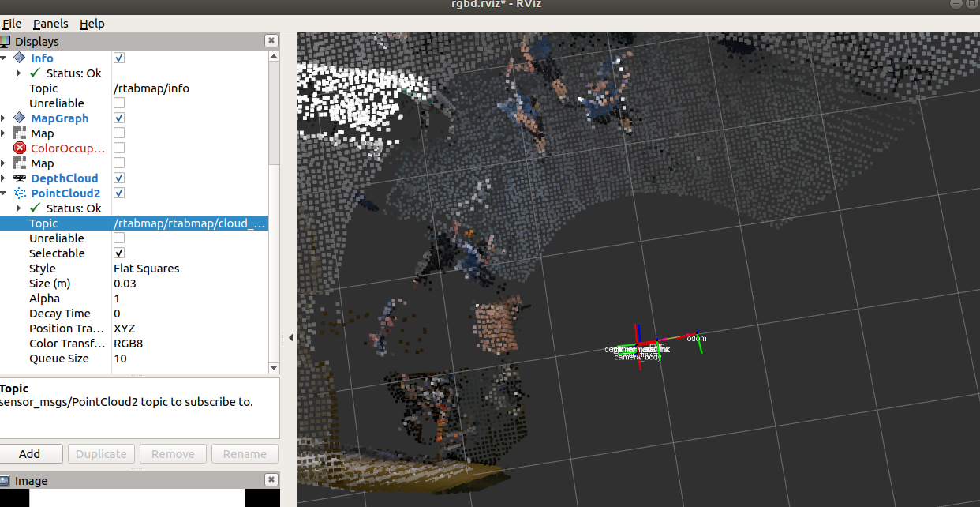This screenshot has width=980, height=507.
Task: Click the Image panel picture icon
Action: pyautogui.click(x=6, y=481)
